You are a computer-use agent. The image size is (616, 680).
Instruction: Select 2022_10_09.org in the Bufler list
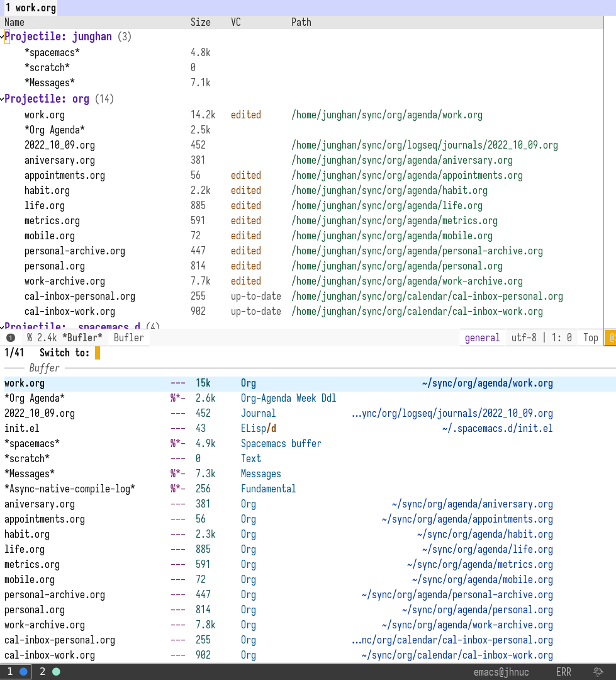[60, 145]
